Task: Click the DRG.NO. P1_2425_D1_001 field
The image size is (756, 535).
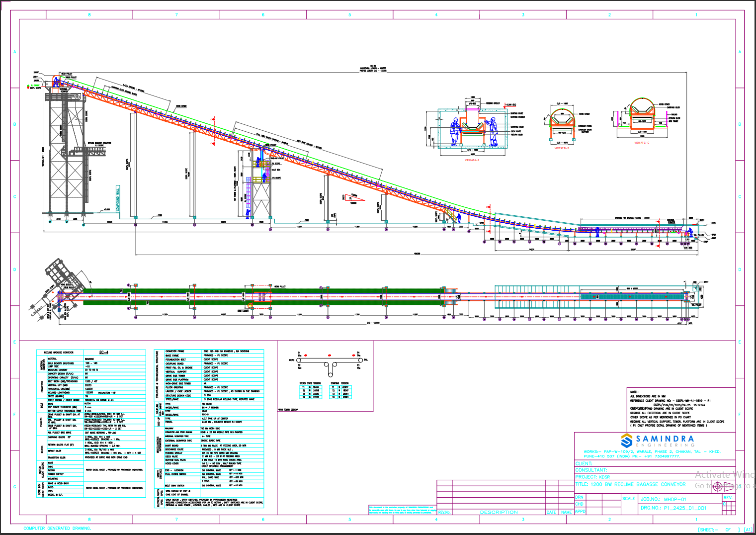Action: click(x=673, y=508)
